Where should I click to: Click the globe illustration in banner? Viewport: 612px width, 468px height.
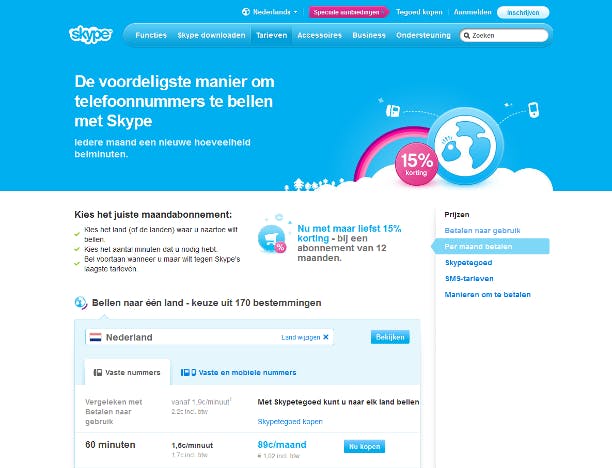465,145
